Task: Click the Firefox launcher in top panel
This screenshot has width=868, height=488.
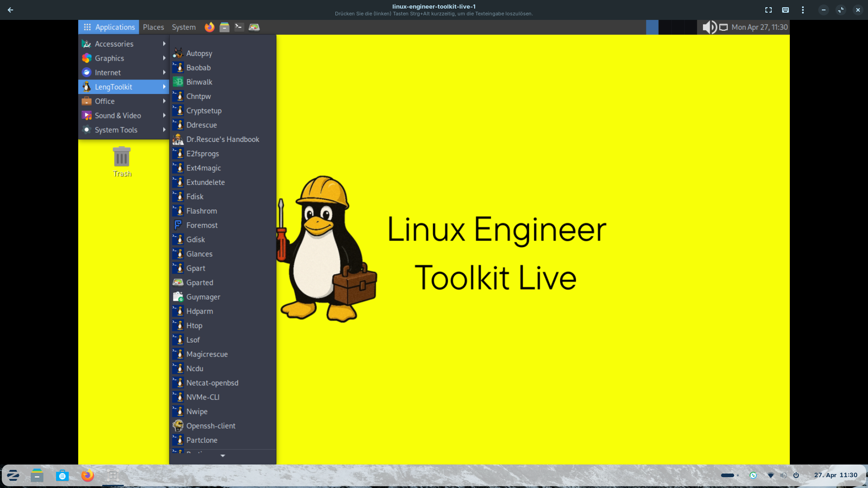Action: pyautogui.click(x=209, y=27)
